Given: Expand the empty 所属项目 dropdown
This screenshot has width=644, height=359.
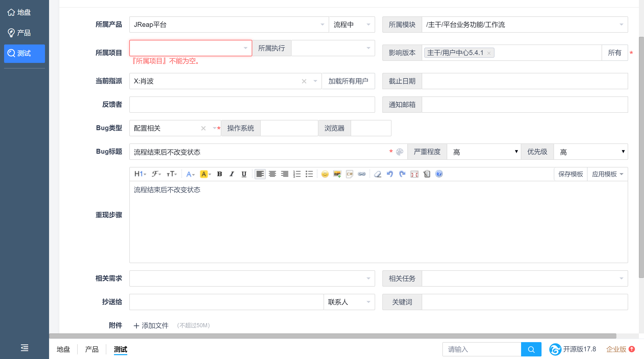Looking at the screenshot, I should click(x=191, y=48).
